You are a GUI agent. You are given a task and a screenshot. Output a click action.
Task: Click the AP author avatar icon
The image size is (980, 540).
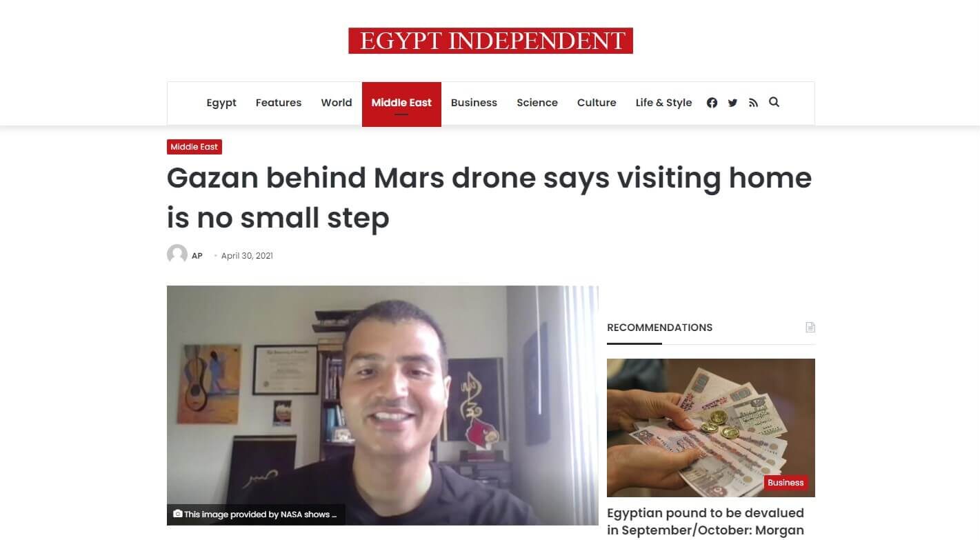click(177, 254)
